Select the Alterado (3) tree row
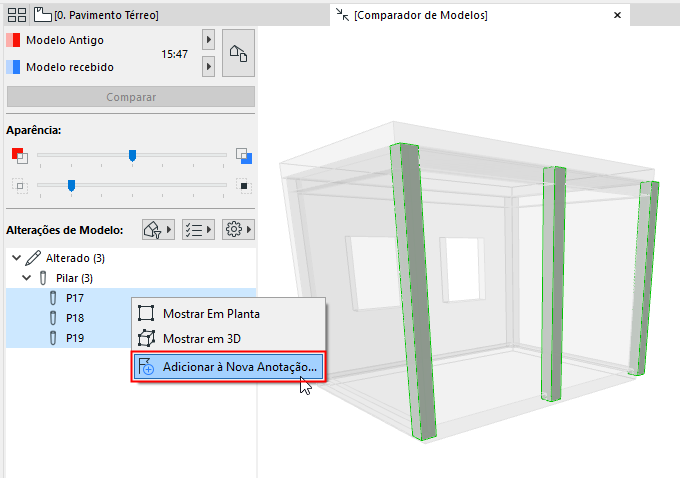The width and height of the screenshot is (680, 478). coord(131,258)
